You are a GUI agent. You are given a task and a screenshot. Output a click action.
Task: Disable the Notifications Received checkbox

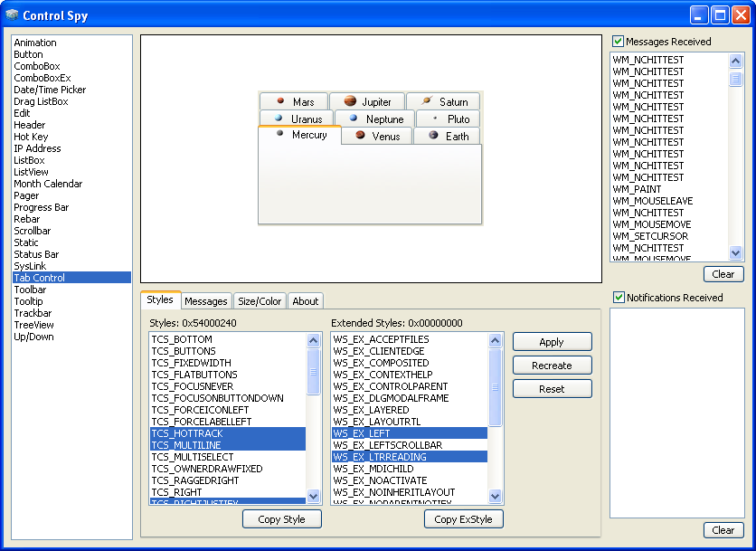click(x=619, y=298)
